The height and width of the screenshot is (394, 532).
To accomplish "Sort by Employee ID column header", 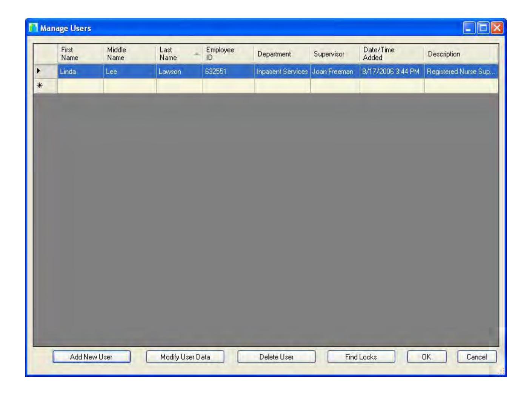I will click(x=228, y=54).
